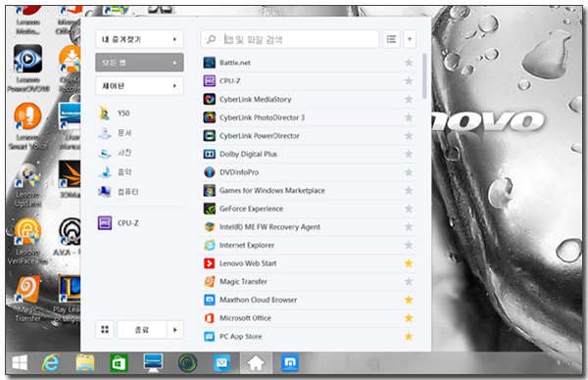Open Intel(R) ME FW Recovery Agent icon

click(x=210, y=227)
